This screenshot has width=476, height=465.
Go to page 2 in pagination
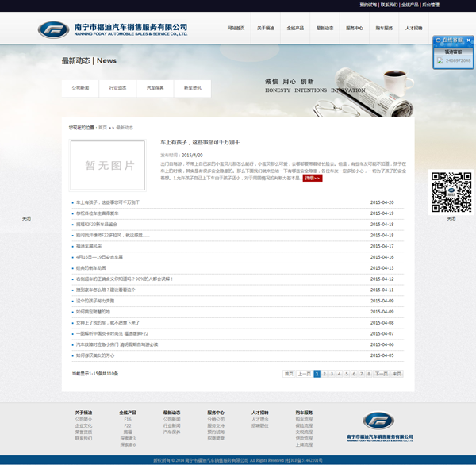click(x=325, y=374)
